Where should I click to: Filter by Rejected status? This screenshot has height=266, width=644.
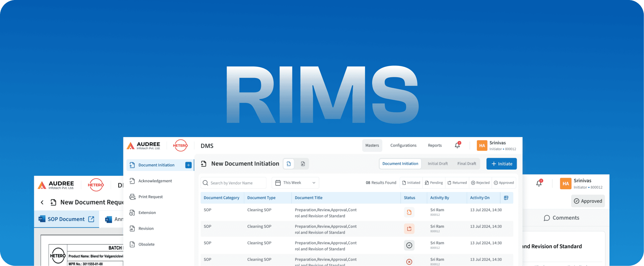(x=480, y=183)
